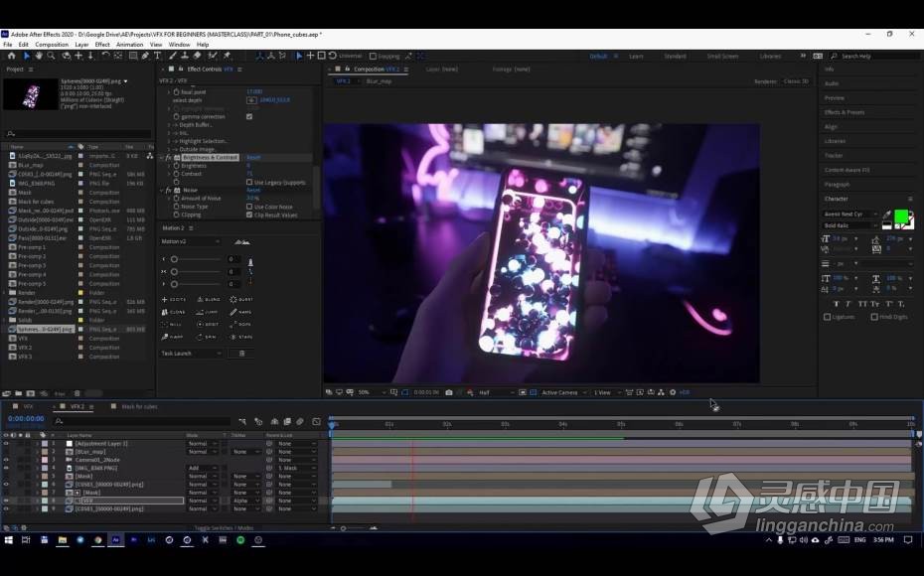Click the Stare button in Motion 2 panel
Viewport: 924px width, 576px height.
[x=241, y=337]
